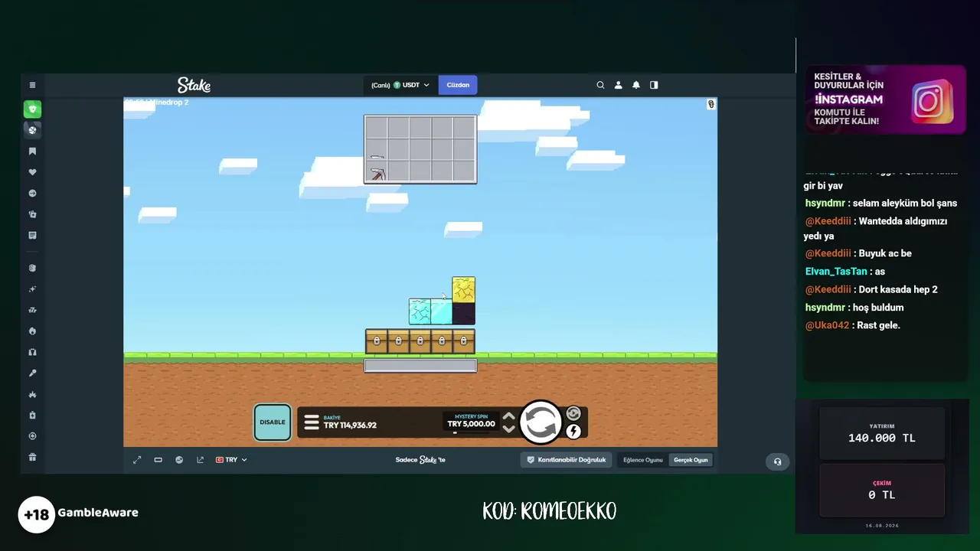Open the USDT currency dropdown

click(x=400, y=85)
